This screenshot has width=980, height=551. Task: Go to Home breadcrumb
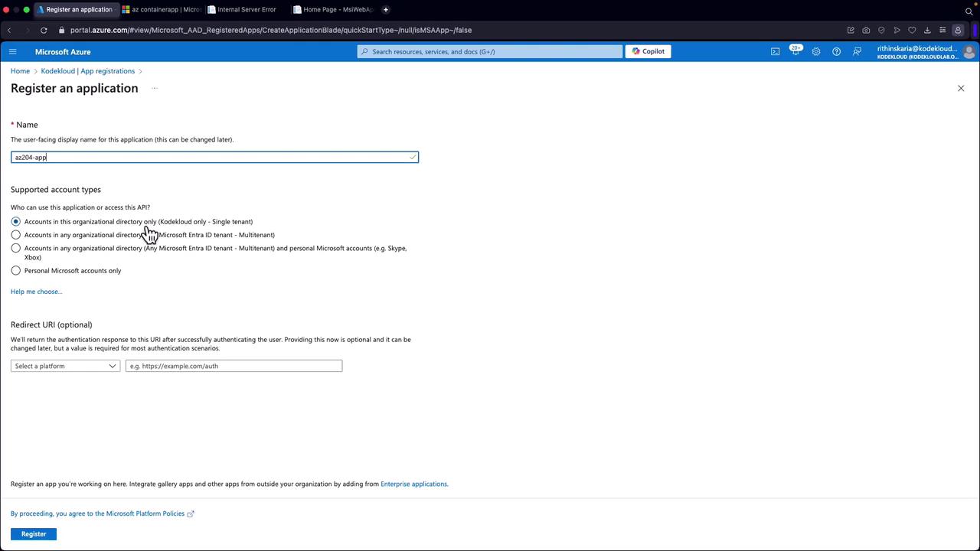(20, 71)
